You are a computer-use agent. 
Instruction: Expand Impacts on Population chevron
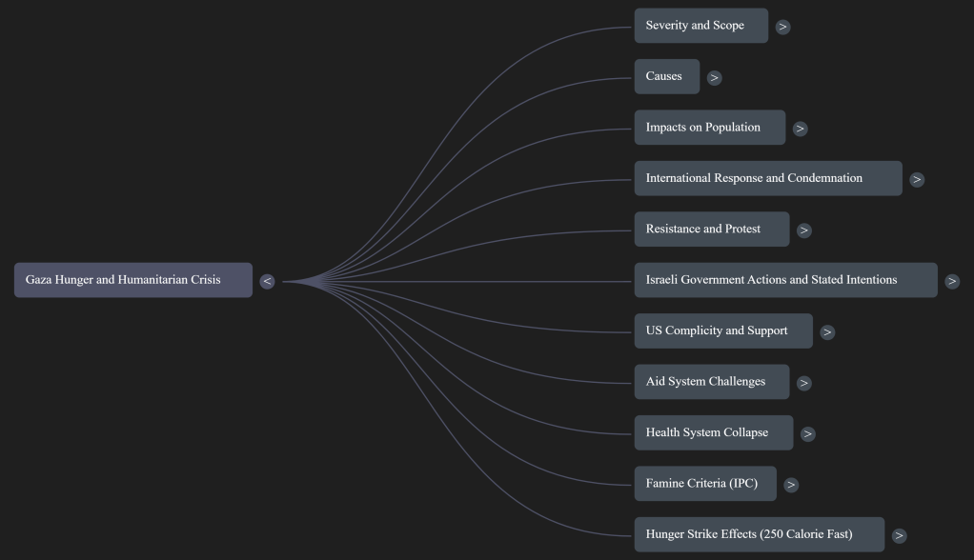pos(800,129)
